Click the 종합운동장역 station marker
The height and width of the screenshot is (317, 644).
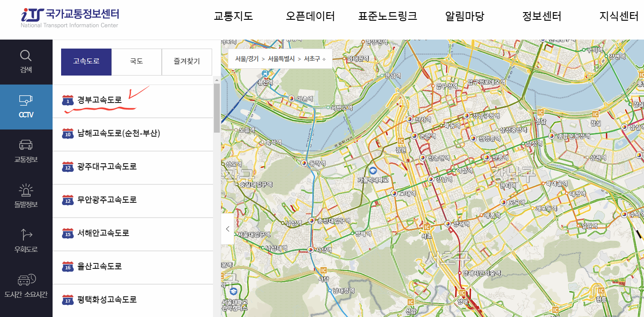coord(551,135)
